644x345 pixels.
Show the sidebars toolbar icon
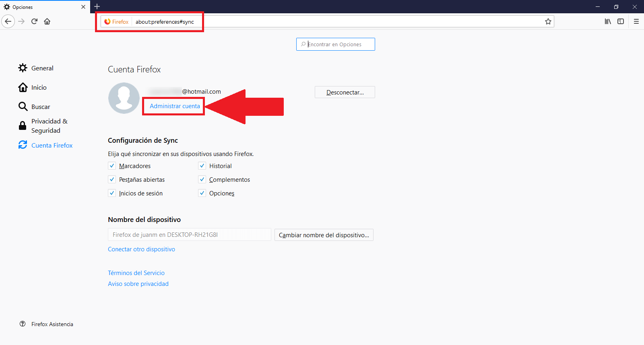621,21
